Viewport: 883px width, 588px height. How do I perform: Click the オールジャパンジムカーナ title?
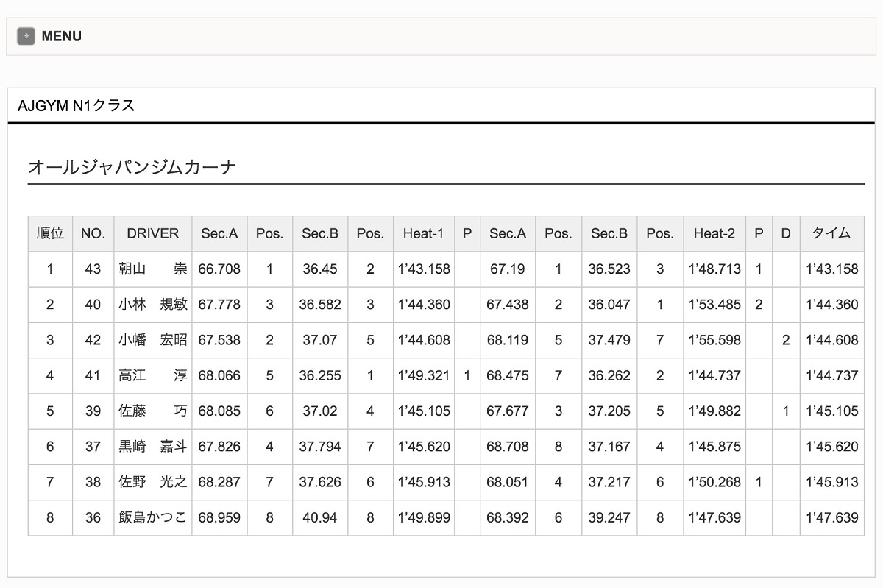pos(132,167)
